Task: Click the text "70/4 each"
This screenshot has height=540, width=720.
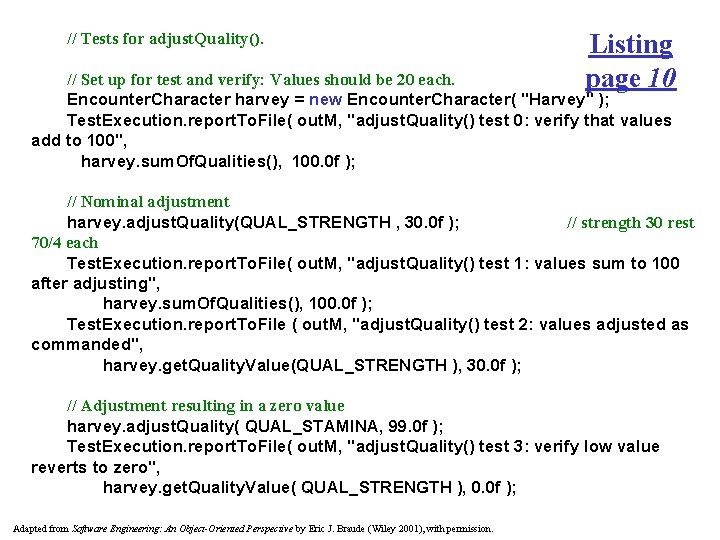Action: 65,242
